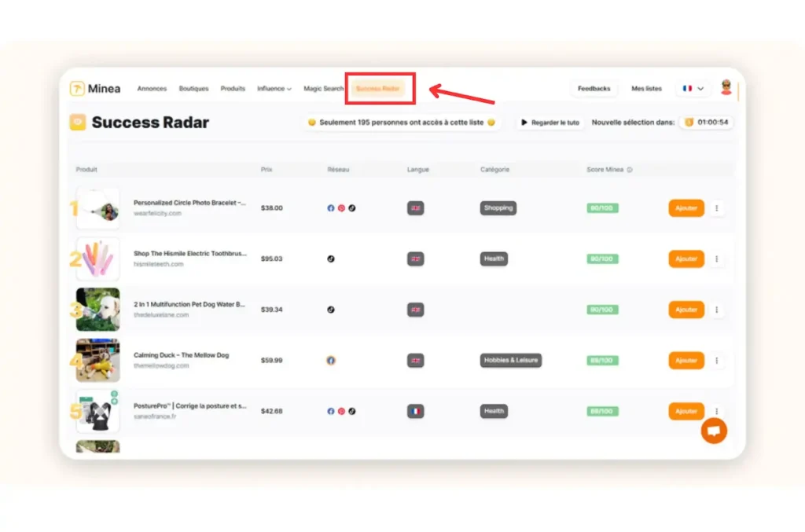Open more options for the Pet Dog Water row
805x532 pixels.
point(717,310)
